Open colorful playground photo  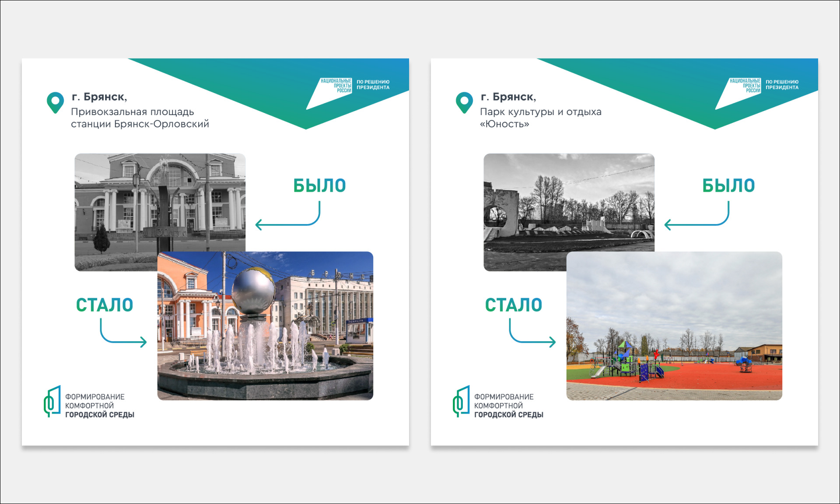674,325
